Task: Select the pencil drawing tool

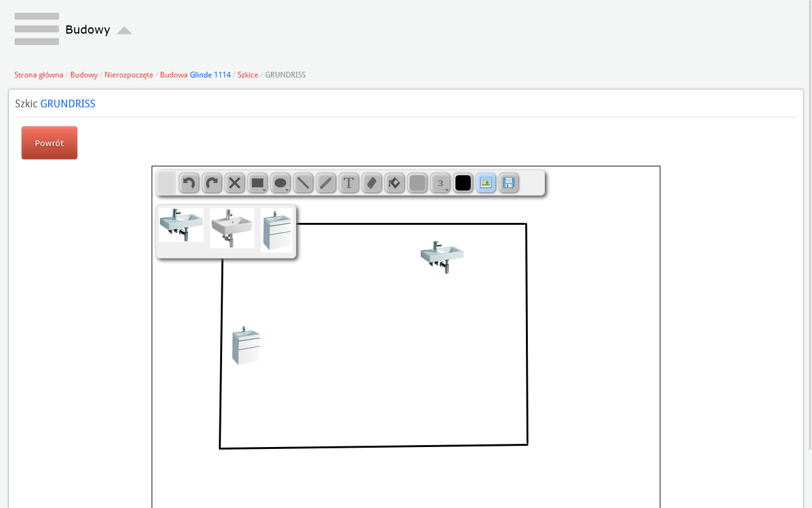Action: tap(326, 184)
